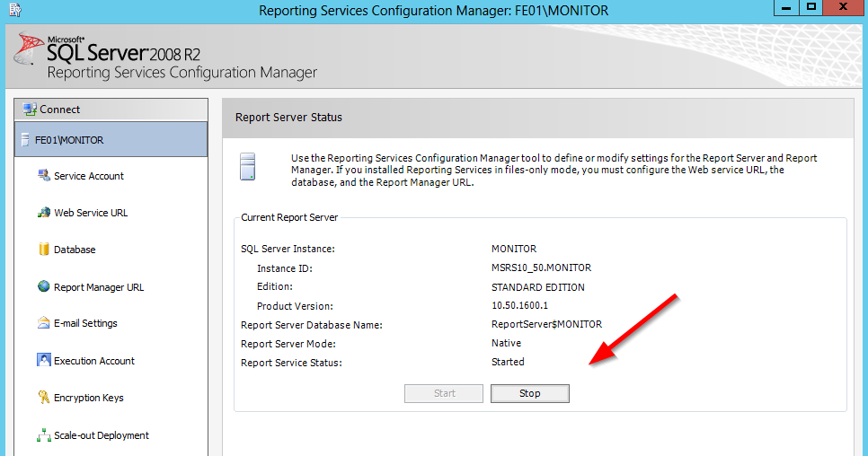The width and height of the screenshot is (868, 456).
Task: Select the FE01\MONITOR server node
Action: pos(111,139)
